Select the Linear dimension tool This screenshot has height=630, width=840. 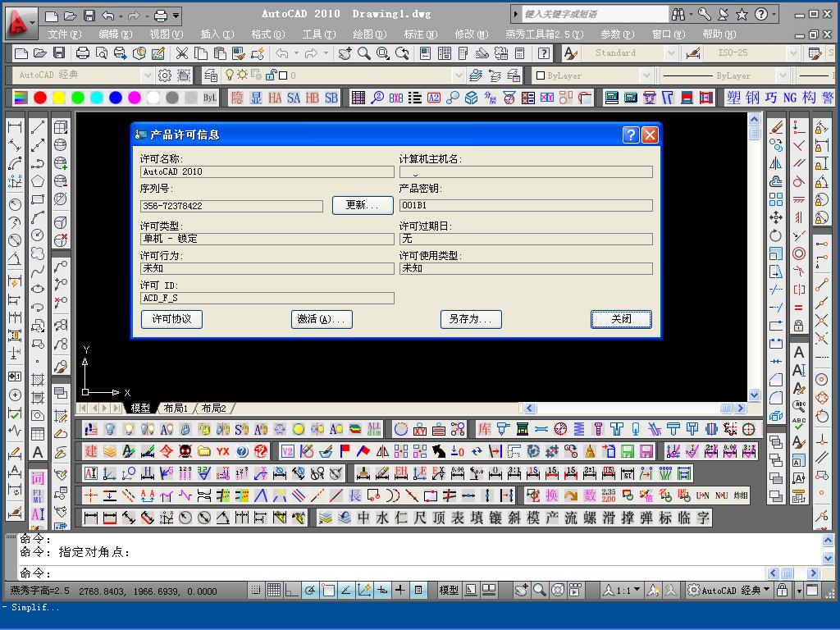[15, 127]
